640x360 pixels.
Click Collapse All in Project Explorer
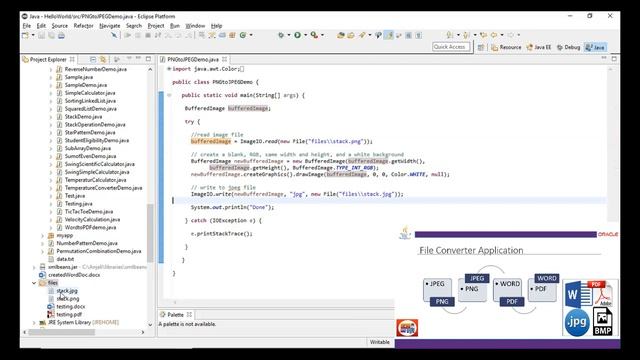tap(93, 60)
